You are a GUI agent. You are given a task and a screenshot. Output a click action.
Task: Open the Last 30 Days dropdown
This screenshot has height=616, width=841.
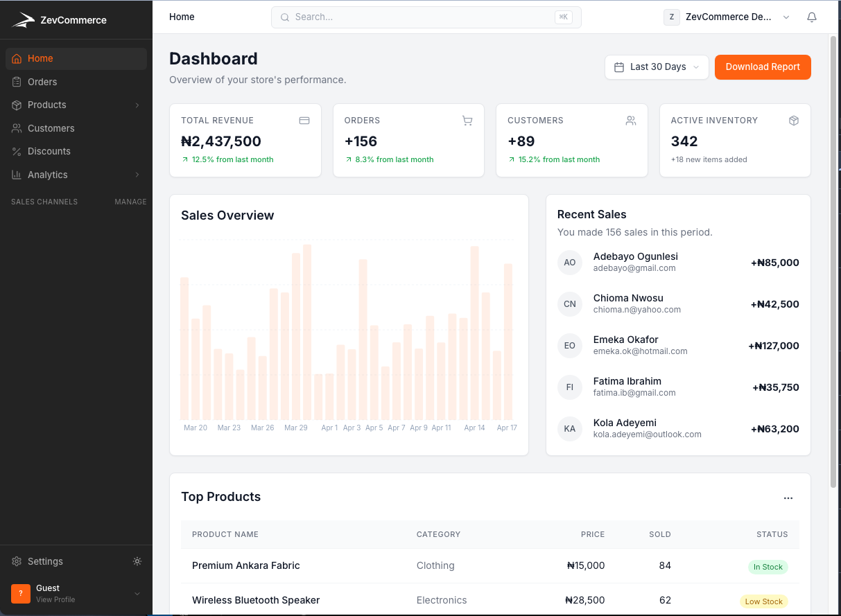657,67
